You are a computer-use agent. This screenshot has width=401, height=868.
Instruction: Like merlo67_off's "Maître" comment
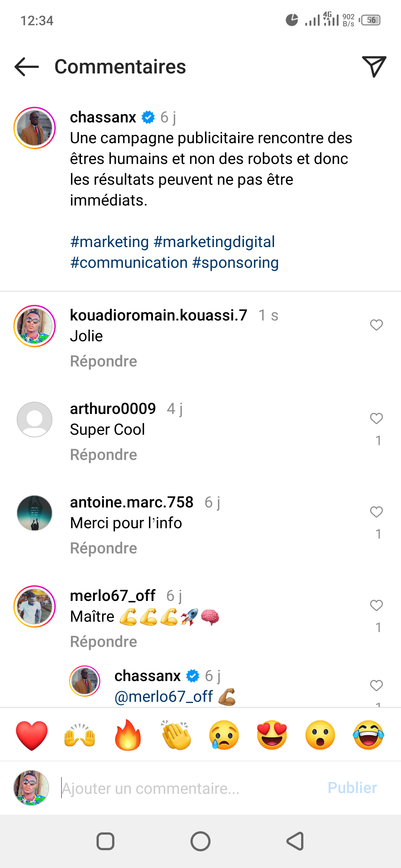(376, 605)
